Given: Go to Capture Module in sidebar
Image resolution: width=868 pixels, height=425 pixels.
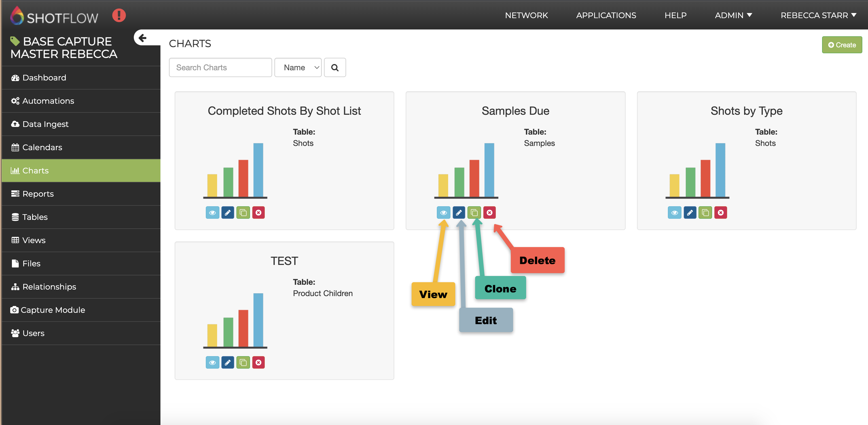Looking at the screenshot, I should (53, 310).
